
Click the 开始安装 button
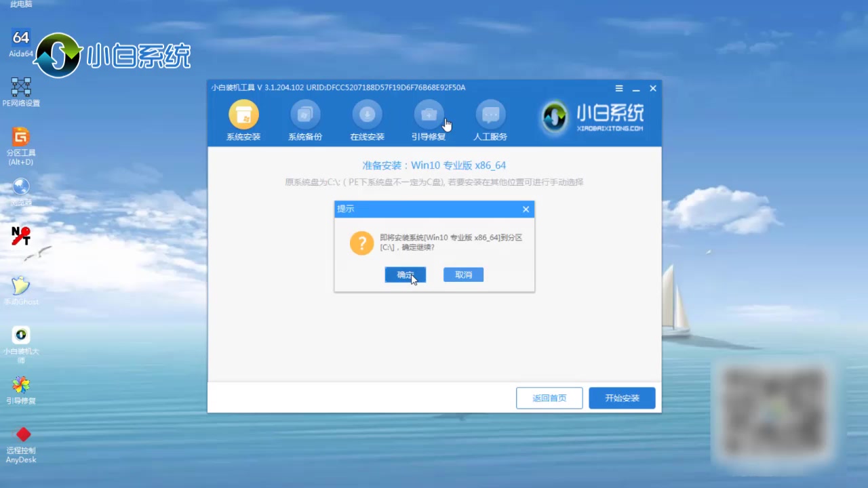(622, 398)
